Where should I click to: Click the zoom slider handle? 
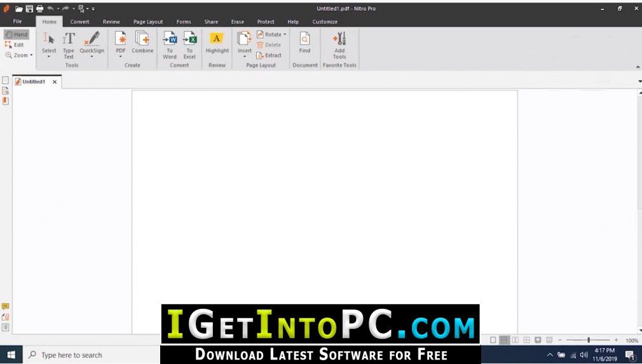[x=589, y=340]
